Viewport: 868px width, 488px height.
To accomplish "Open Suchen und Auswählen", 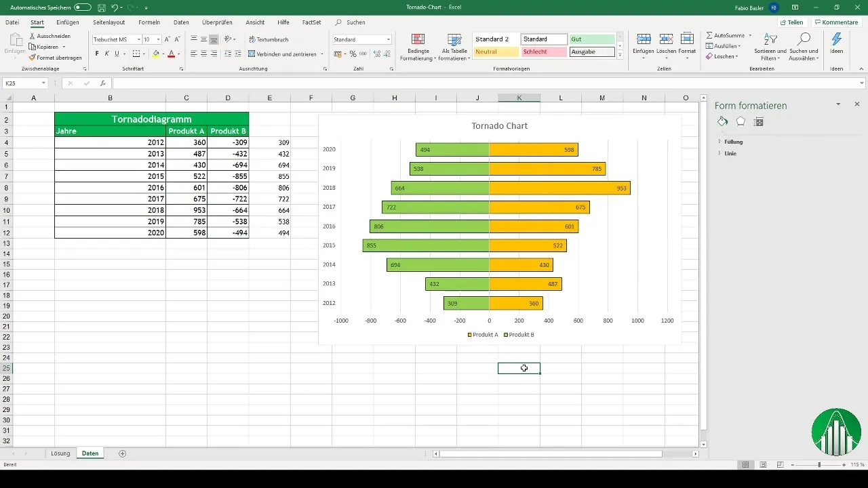I will click(x=804, y=47).
